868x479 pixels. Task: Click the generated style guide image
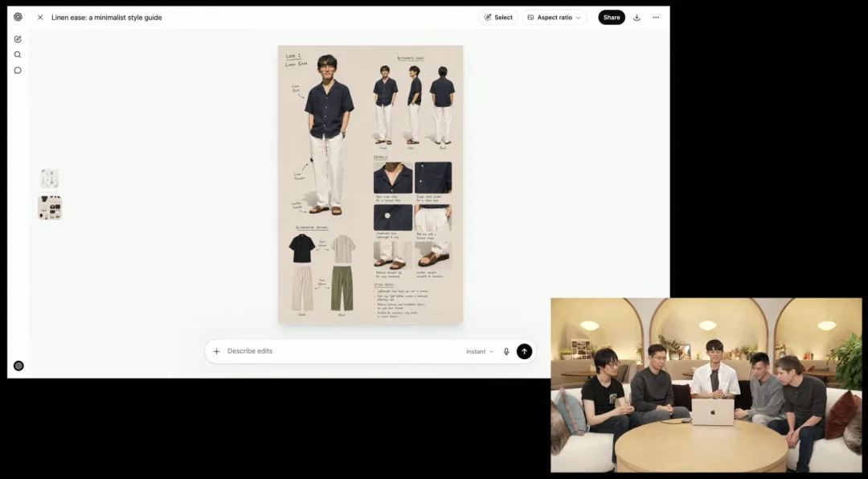(371, 184)
